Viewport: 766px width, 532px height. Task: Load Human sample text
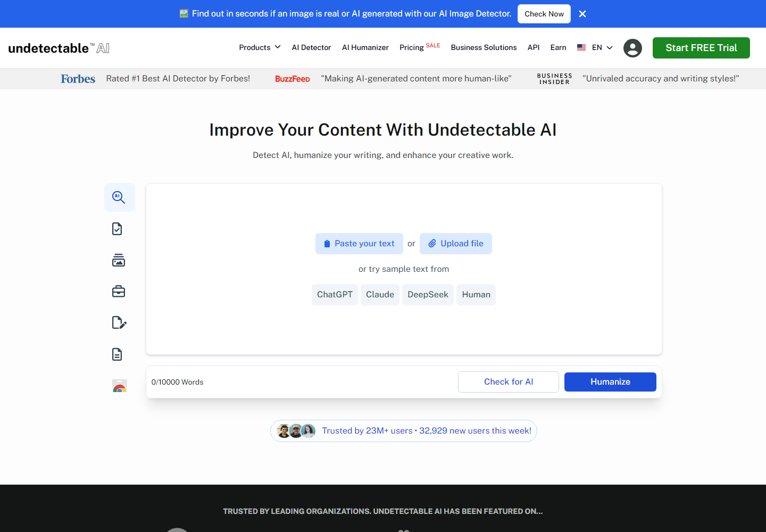tap(476, 295)
